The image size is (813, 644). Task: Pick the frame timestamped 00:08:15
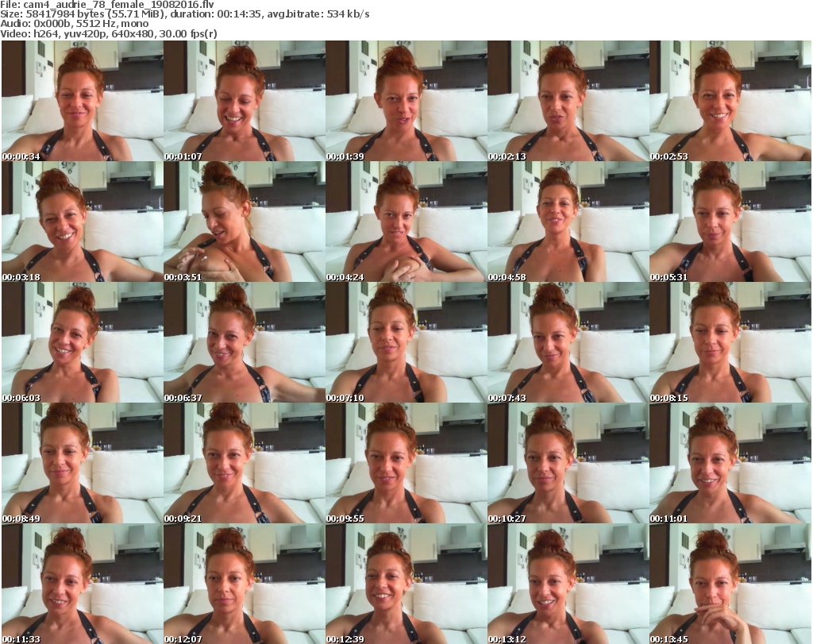pyautogui.click(x=730, y=342)
